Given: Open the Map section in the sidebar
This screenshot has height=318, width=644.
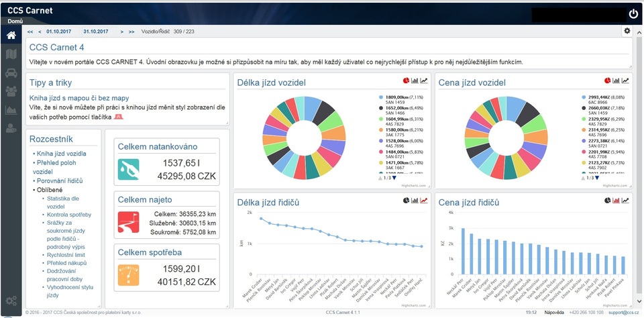Looking at the screenshot, I should [11, 54].
